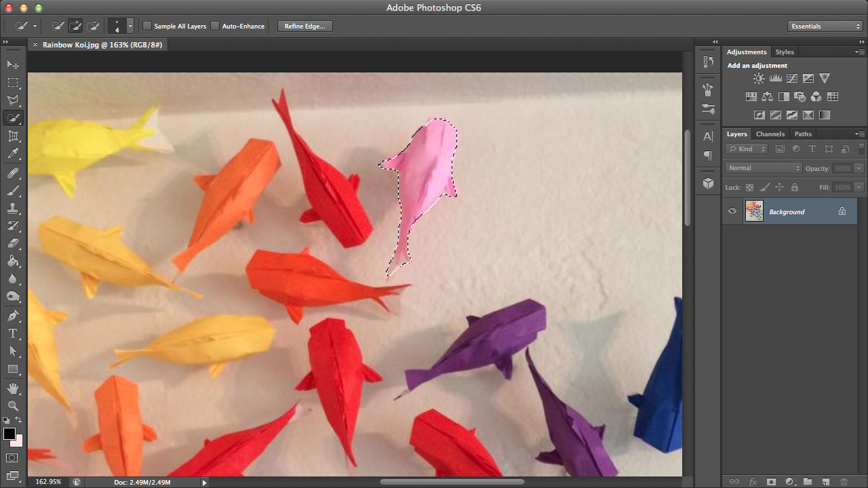
Task: Open a new Brightness/Contrast adjustment
Action: point(759,78)
